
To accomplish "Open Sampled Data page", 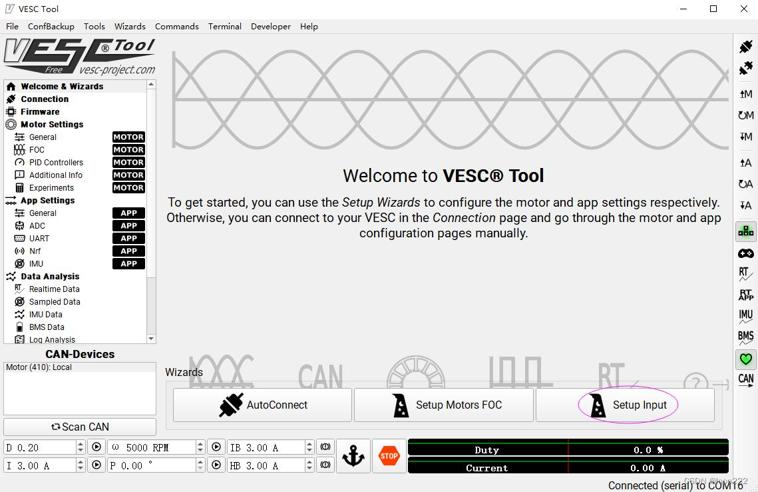I will 75,302.
